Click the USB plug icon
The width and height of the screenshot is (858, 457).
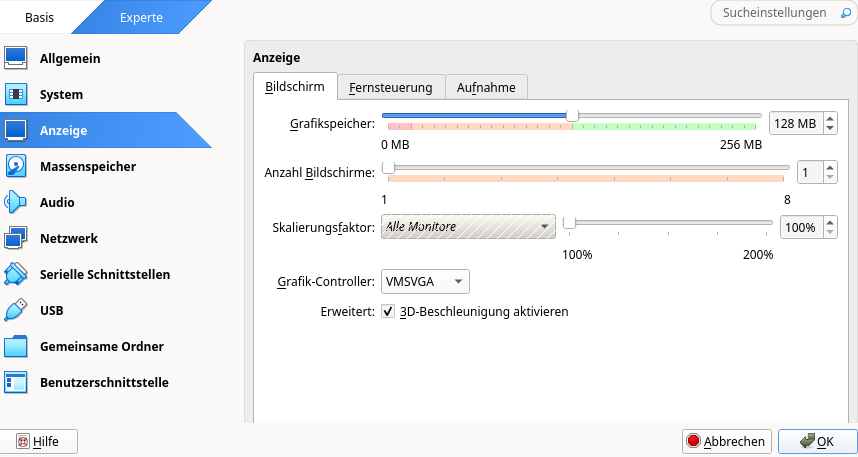[x=16, y=310]
